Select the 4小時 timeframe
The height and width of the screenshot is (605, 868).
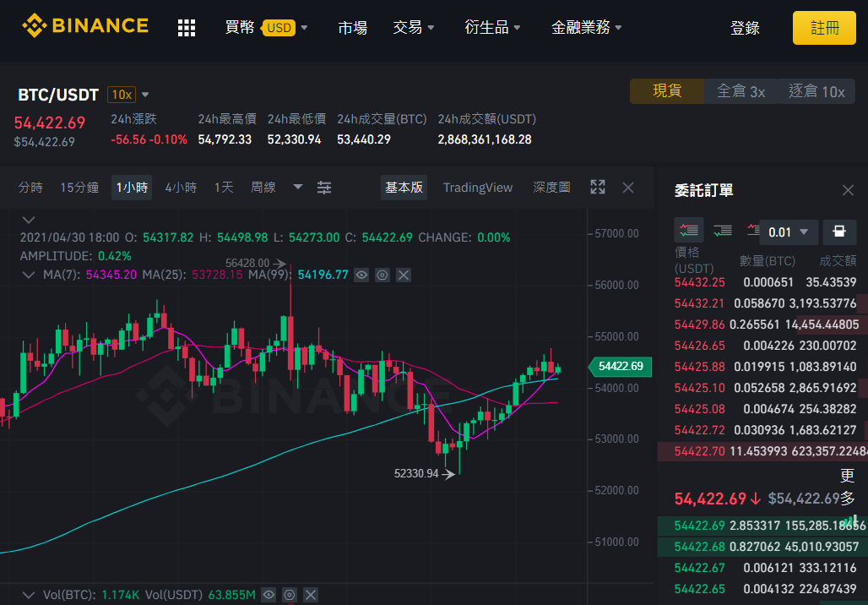tap(181, 188)
